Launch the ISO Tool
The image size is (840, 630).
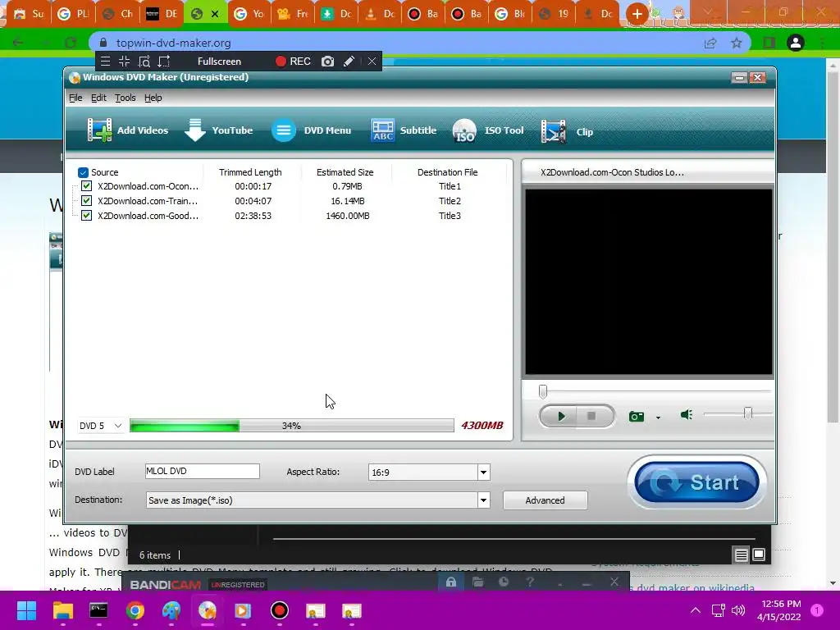[487, 130]
